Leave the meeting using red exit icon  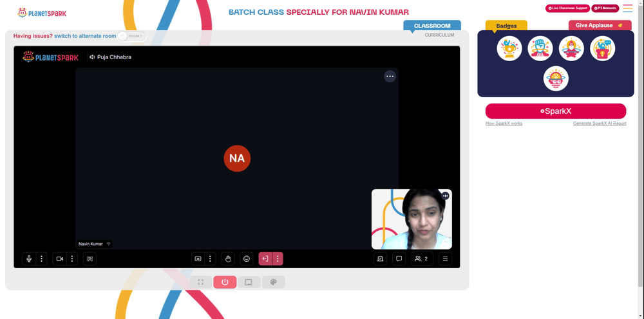pos(265,259)
